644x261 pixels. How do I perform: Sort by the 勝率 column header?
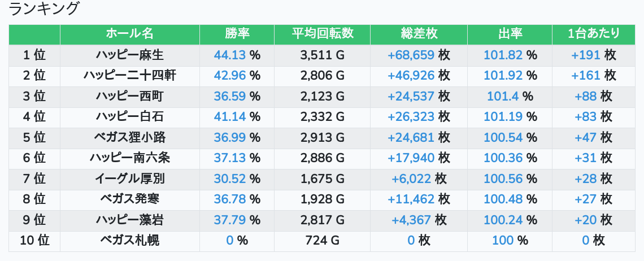[237, 34]
